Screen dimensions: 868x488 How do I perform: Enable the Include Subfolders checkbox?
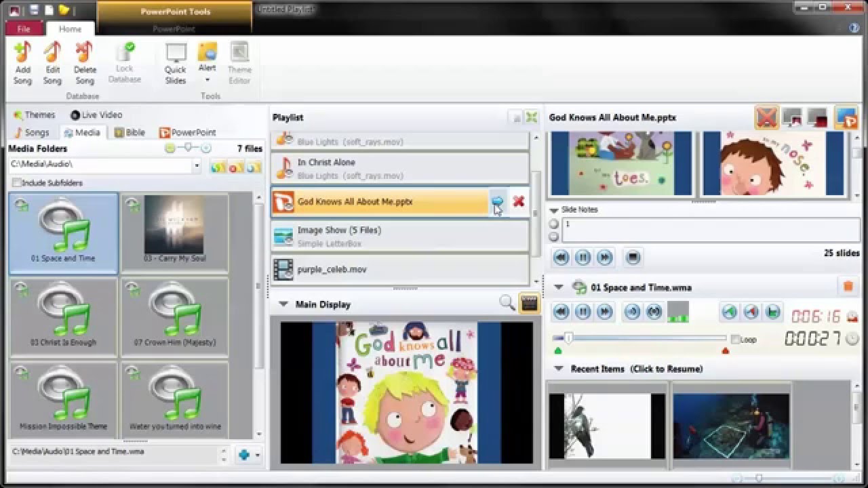[17, 183]
